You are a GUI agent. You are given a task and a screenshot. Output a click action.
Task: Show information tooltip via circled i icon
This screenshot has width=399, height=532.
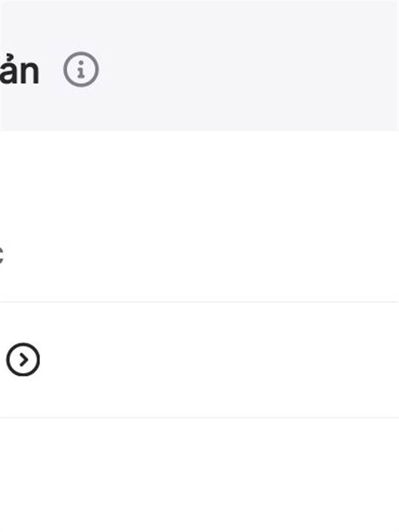(x=80, y=70)
